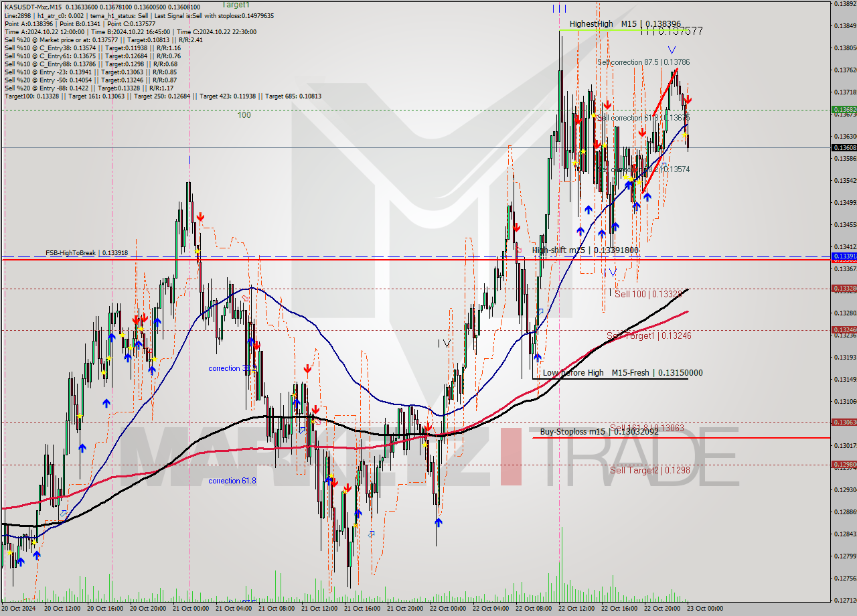Viewport: 857px width, 616px height.
Task: Click the 'Low before High M15-Fresh | 0.13150000' label
Action: point(623,373)
